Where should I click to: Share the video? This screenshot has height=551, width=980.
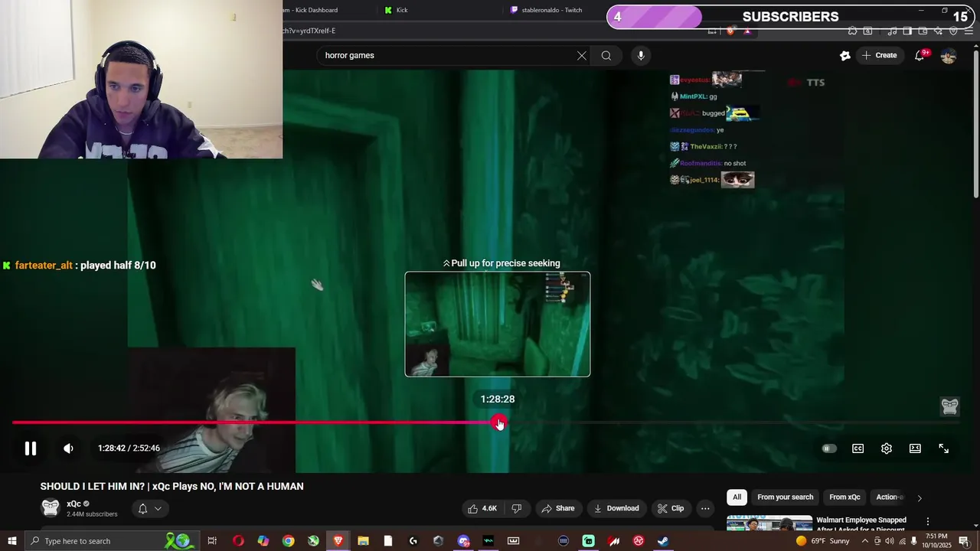point(557,508)
